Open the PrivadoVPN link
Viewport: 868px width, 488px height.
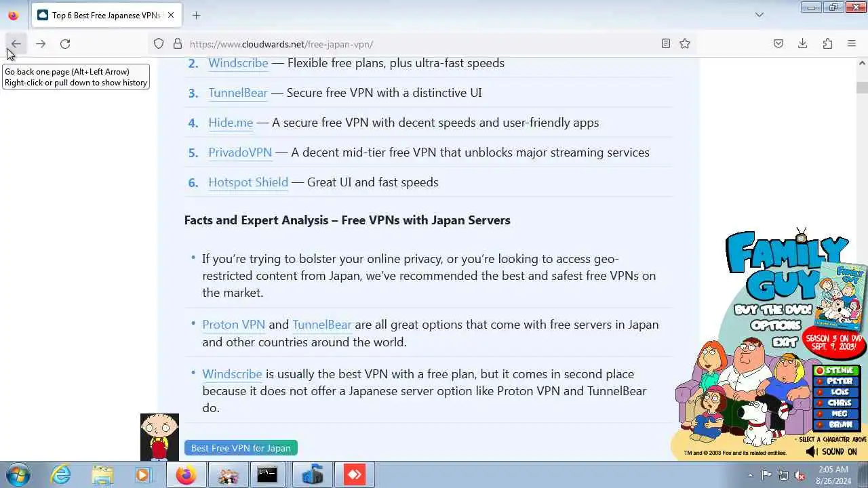pyautogui.click(x=240, y=152)
